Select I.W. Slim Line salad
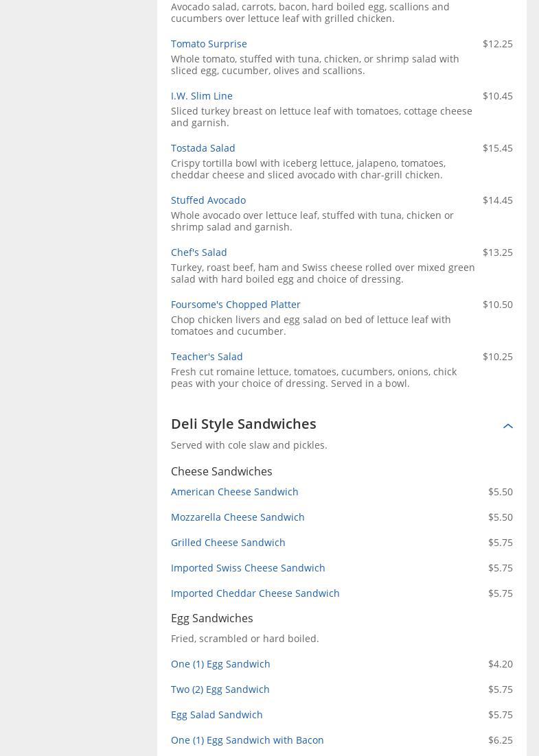The image size is (539, 756). coord(201,96)
